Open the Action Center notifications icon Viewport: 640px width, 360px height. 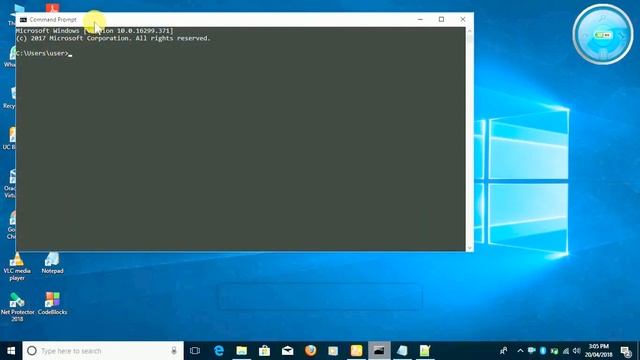point(626,351)
